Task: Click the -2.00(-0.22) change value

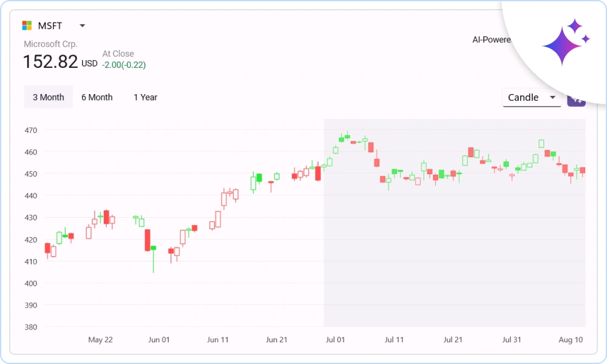Action: pyautogui.click(x=124, y=65)
